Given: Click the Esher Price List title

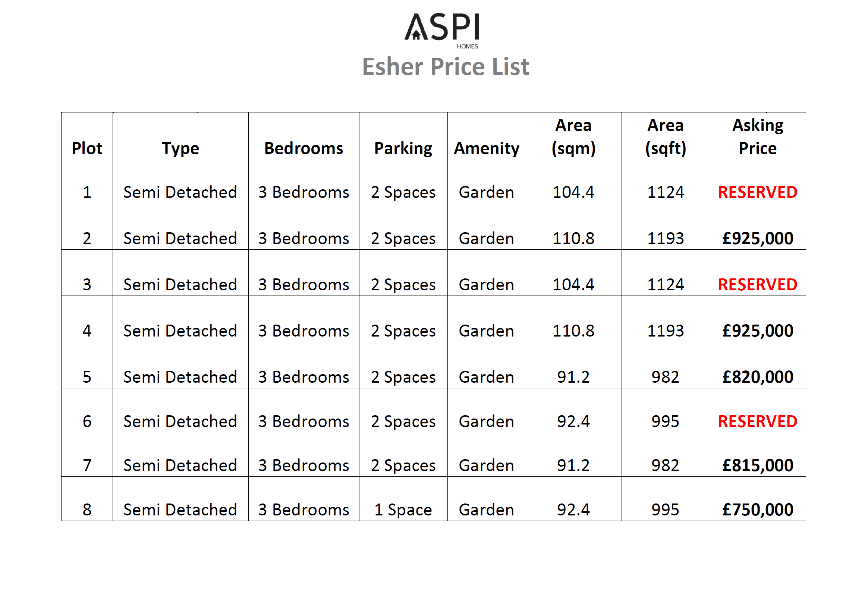Looking at the screenshot, I should (x=446, y=67).
